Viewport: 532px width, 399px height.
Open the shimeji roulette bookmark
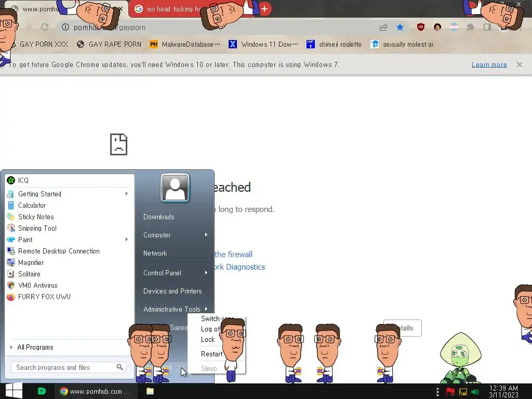point(334,44)
